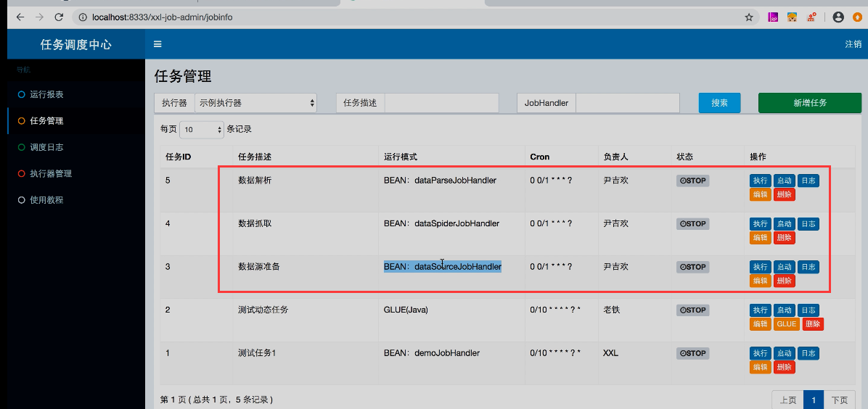
Task: Open 日志 for task 测试任务1
Action: 808,353
